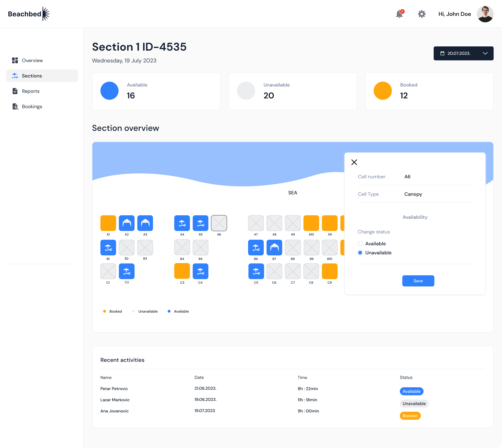This screenshot has height=448, width=502.
Task: Open settings gear icon
Action: pos(422,14)
